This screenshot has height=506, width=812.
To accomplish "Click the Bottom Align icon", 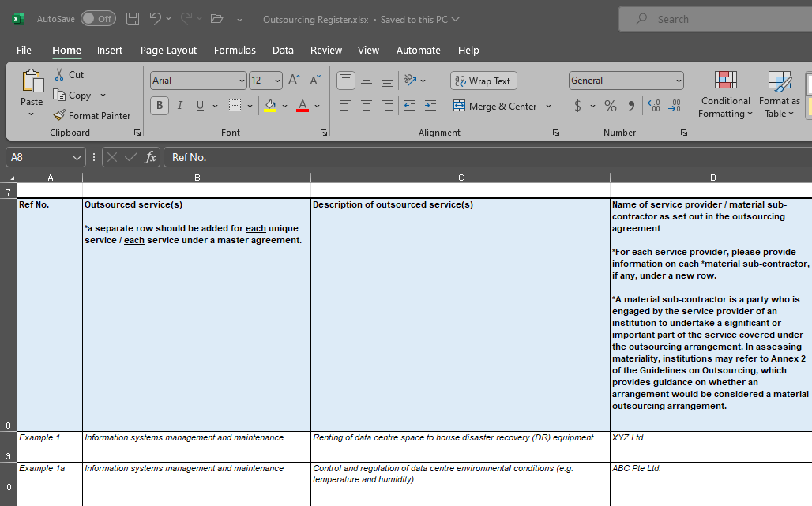I will click(x=387, y=81).
